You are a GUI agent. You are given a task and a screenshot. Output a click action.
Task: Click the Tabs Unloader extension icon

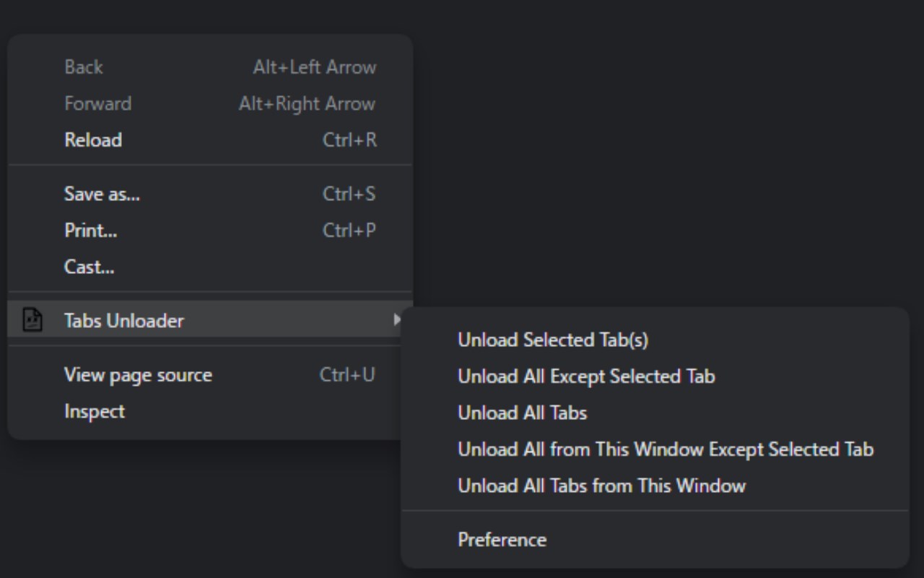(x=32, y=320)
